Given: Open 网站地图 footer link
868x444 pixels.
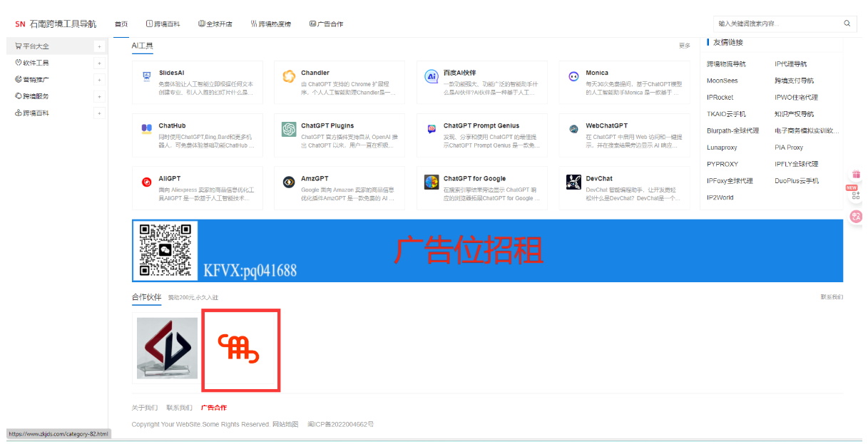Looking at the screenshot, I should (287, 424).
